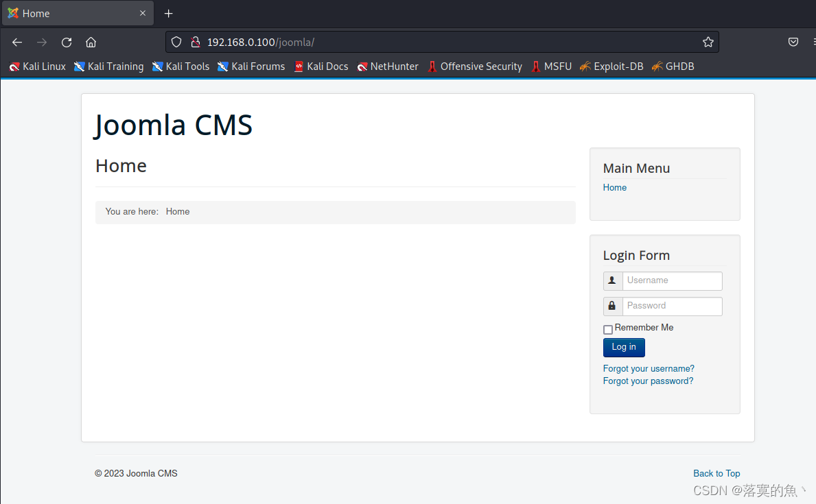Viewport: 816px width, 504px height.
Task: Bookmark this page with the star icon
Action: tap(708, 42)
